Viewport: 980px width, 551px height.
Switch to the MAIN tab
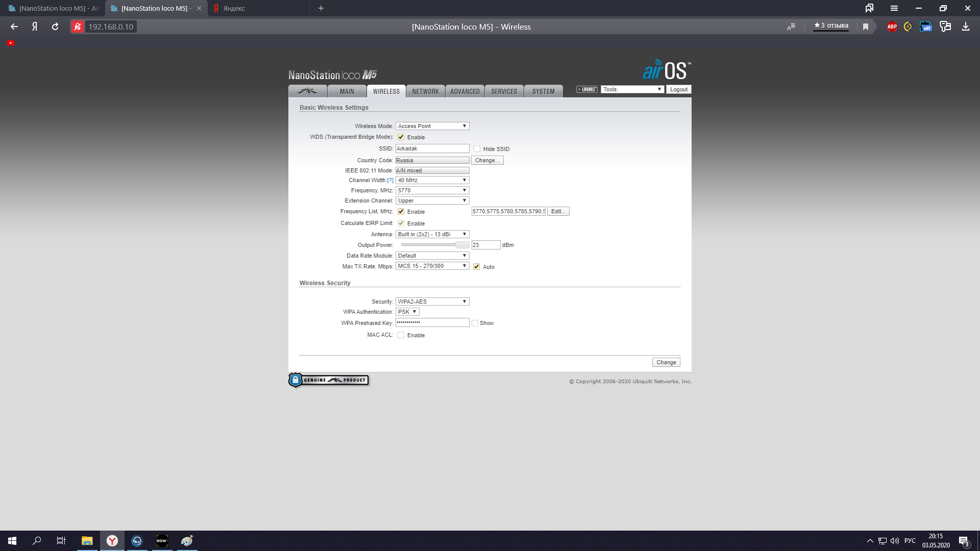[347, 91]
